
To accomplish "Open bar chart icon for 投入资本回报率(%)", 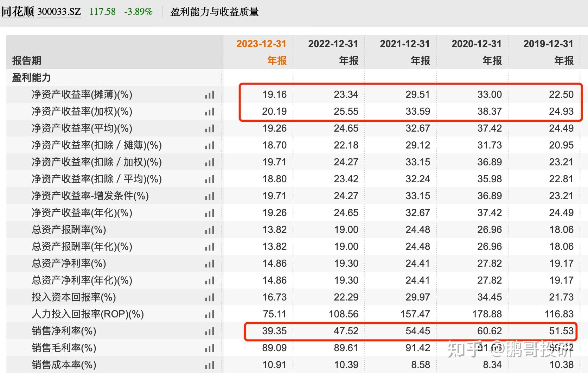I will (x=210, y=297).
